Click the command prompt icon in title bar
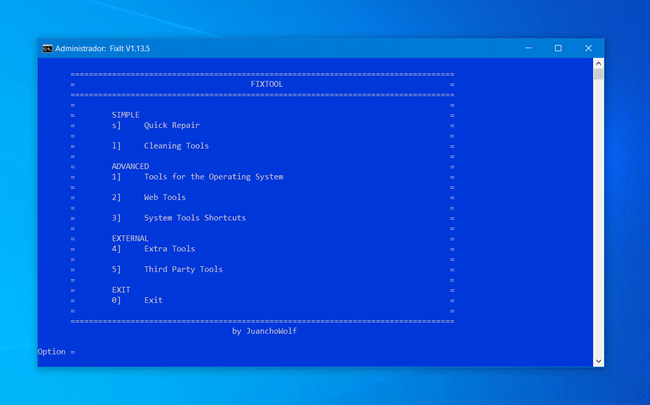Viewport: 650px width, 405px height. point(47,49)
